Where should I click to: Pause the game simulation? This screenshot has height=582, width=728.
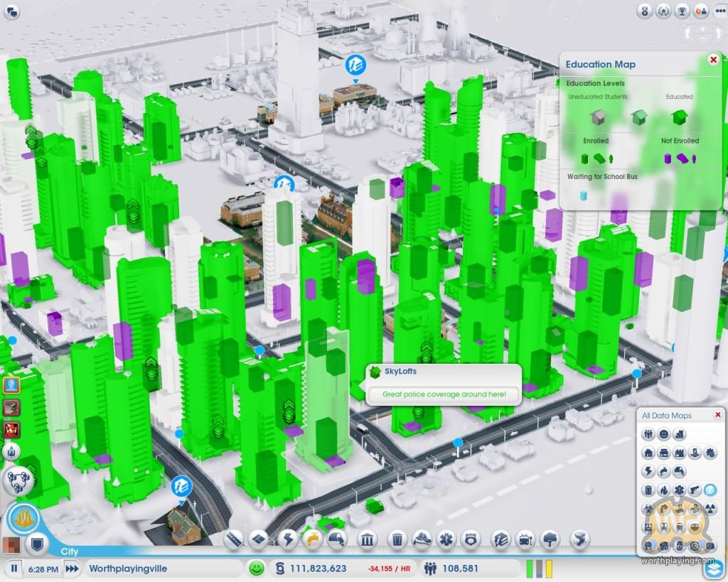click(14, 568)
